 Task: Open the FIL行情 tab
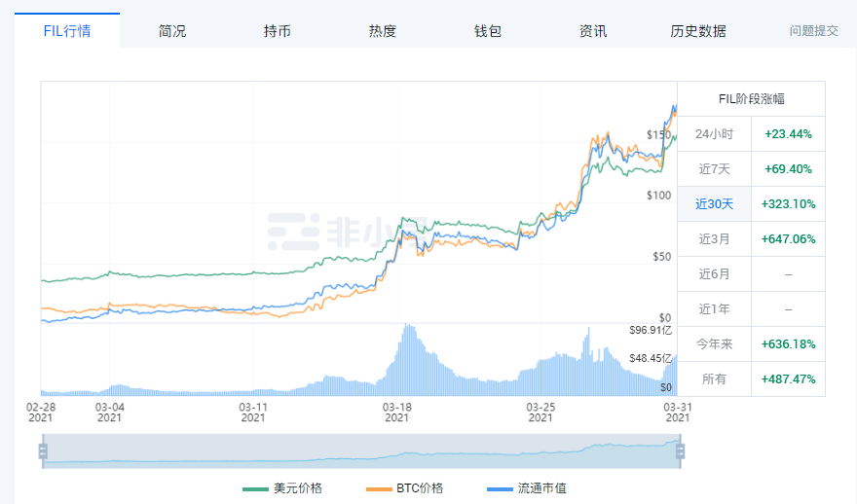(x=67, y=30)
